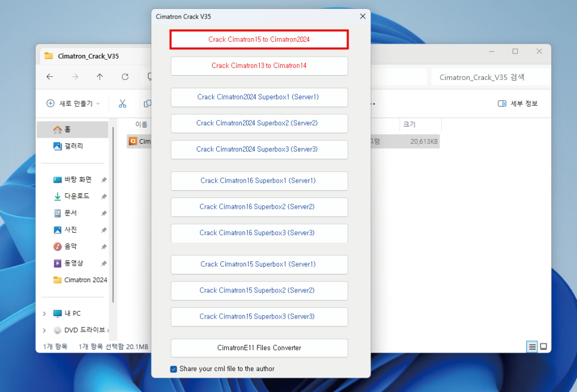The width and height of the screenshot is (577, 392).
Task: Click the 20,613KB size cell
Action: coord(424,141)
